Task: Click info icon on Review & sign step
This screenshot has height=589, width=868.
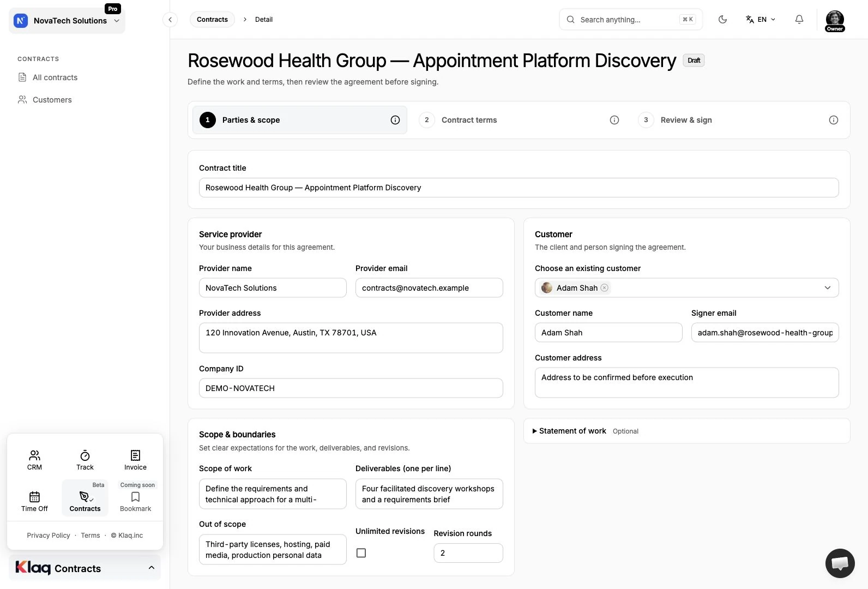Action: click(834, 120)
